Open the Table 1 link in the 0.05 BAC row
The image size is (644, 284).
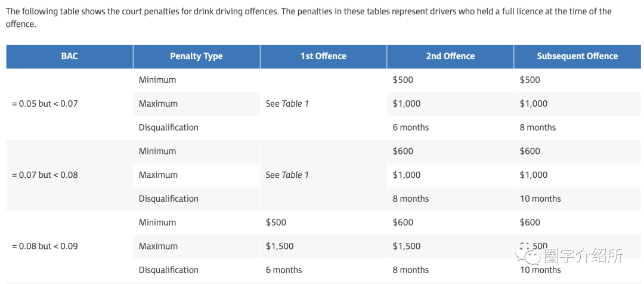(x=295, y=104)
